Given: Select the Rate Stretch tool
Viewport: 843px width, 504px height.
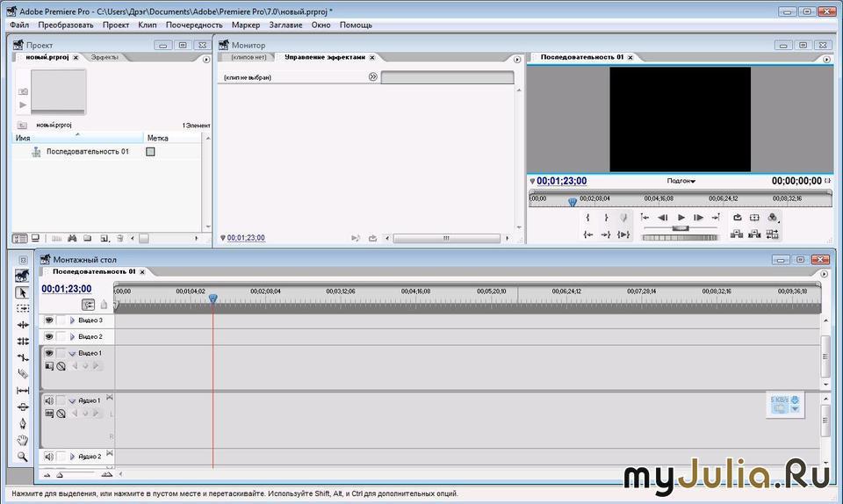Looking at the screenshot, I should (x=23, y=357).
